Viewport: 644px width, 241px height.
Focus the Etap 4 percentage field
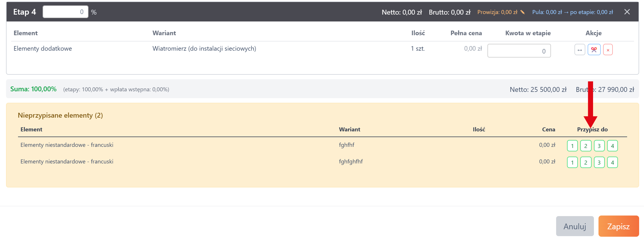[x=66, y=12]
